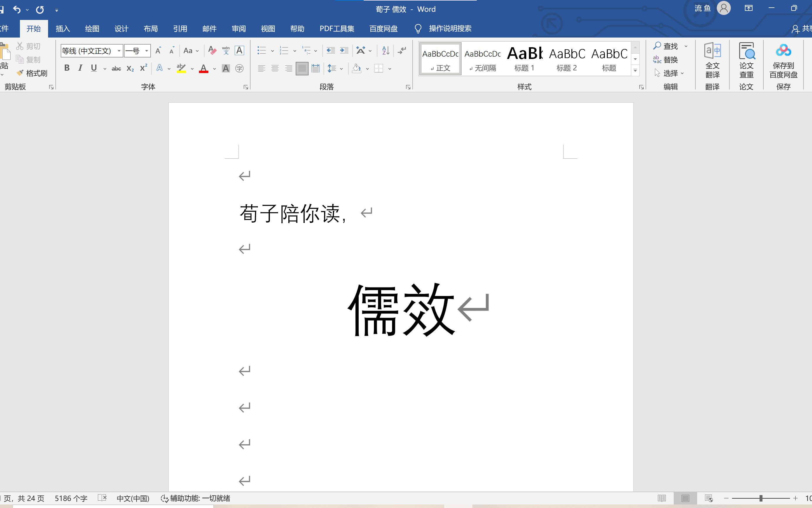Open paper plagiarism check tool
Image resolution: width=812 pixels, height=508 pixels.
coord(746,60)
